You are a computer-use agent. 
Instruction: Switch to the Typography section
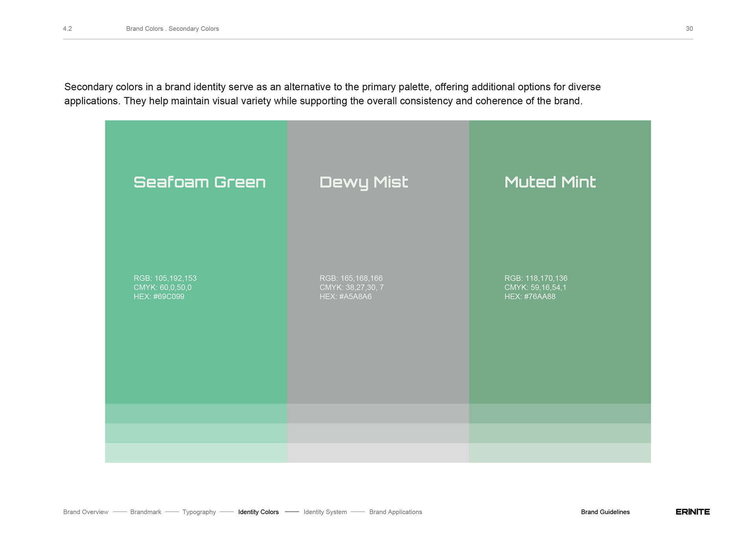pos(199,512)
